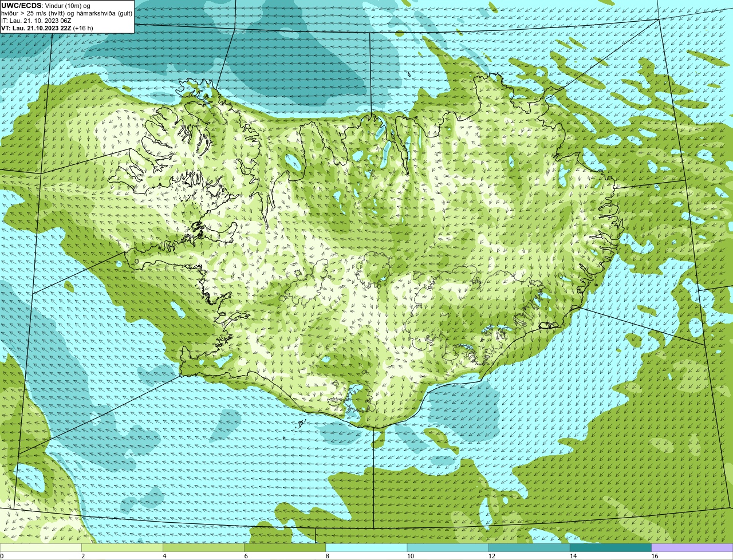The width and height of the screenshot is (733, 560).
Task: Click the scale label '4'
Action: 164,556
